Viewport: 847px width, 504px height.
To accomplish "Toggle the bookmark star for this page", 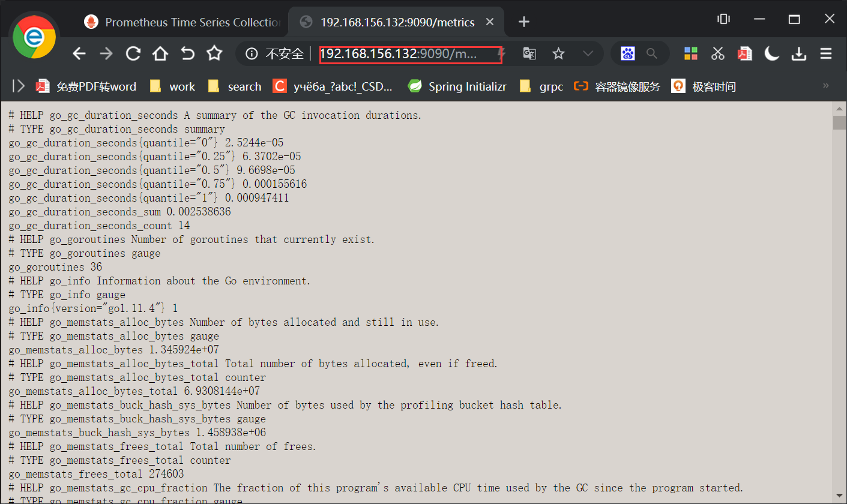I will tap(558, 54).
